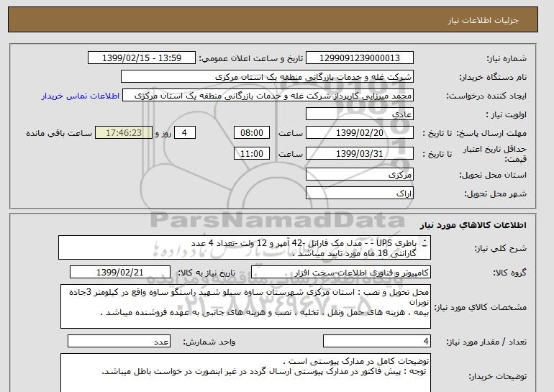554x392 pixels.
Task: Click the label توضیحات خریدار
Action: [x=498, y=376]
